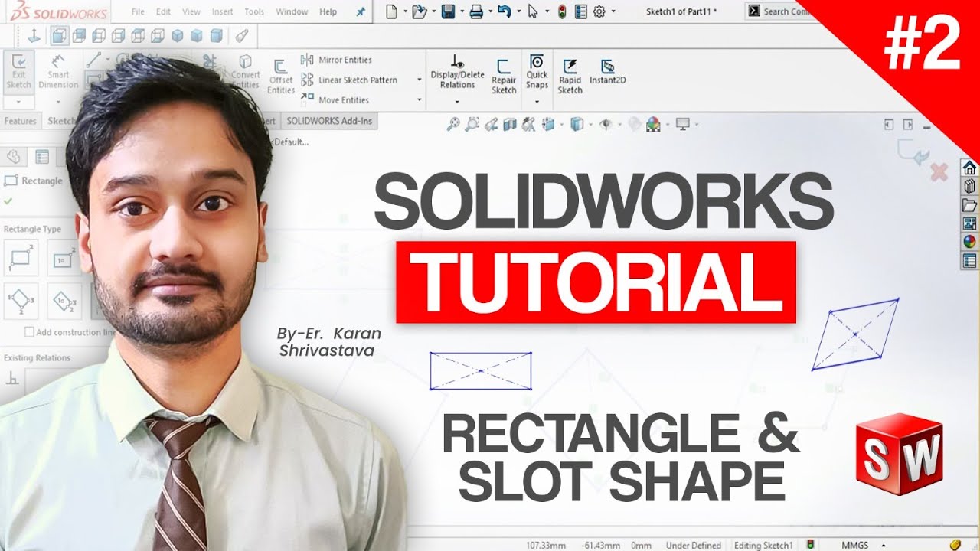Click the Undo icon
The image size is (980, 551).
tap(503, 11)
